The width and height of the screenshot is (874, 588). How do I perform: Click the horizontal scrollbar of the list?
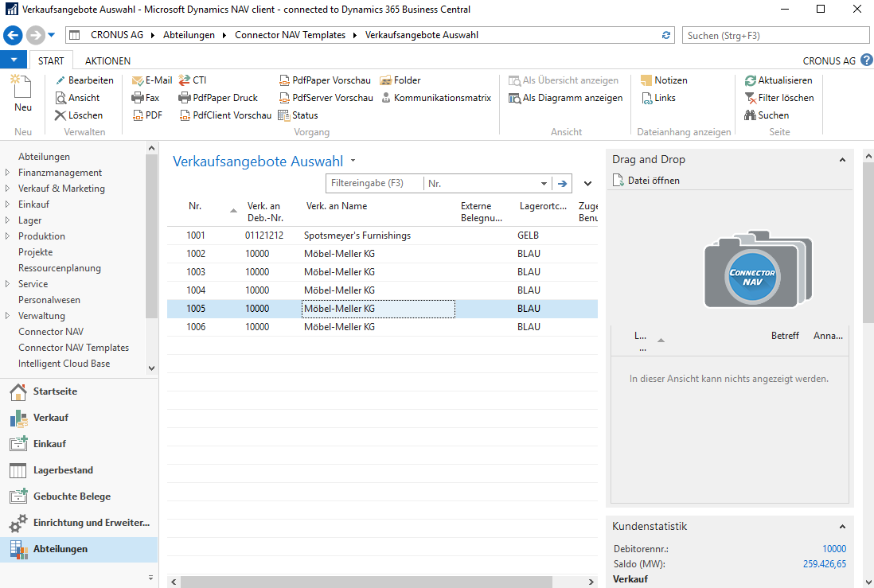[x=366, y=582]
